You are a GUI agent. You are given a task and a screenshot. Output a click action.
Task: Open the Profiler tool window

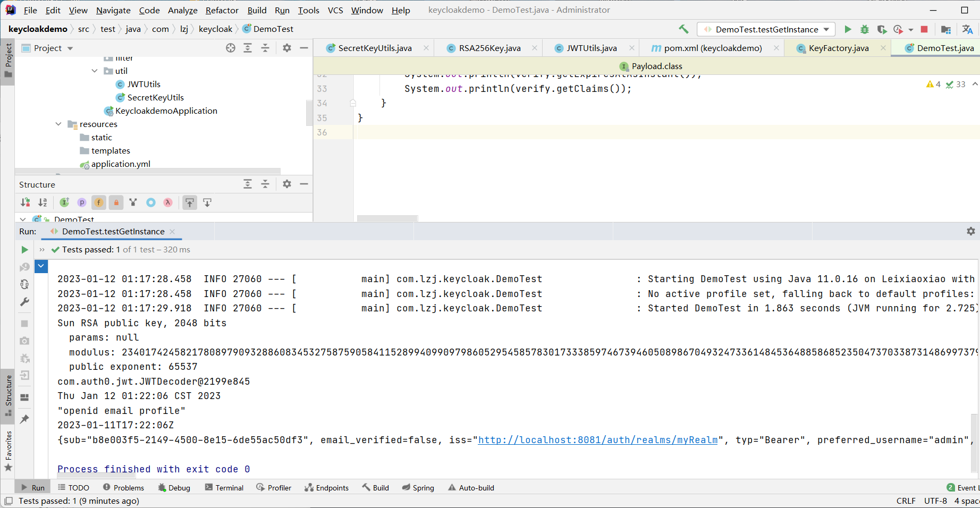coord(274,488)
